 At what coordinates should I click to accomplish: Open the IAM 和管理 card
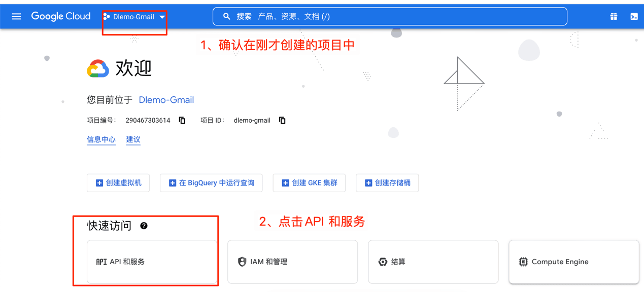coord(292,262)
